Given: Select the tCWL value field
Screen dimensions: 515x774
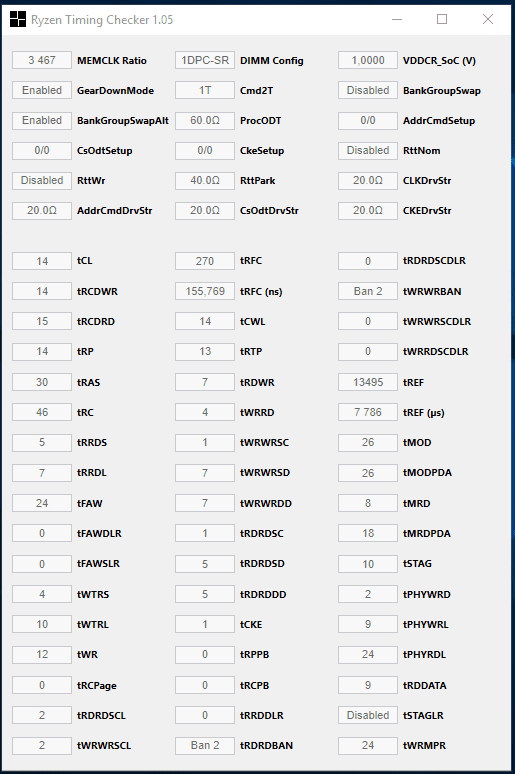Looking at the screenshot, I should pyautogui.click(x=205, y=321).
